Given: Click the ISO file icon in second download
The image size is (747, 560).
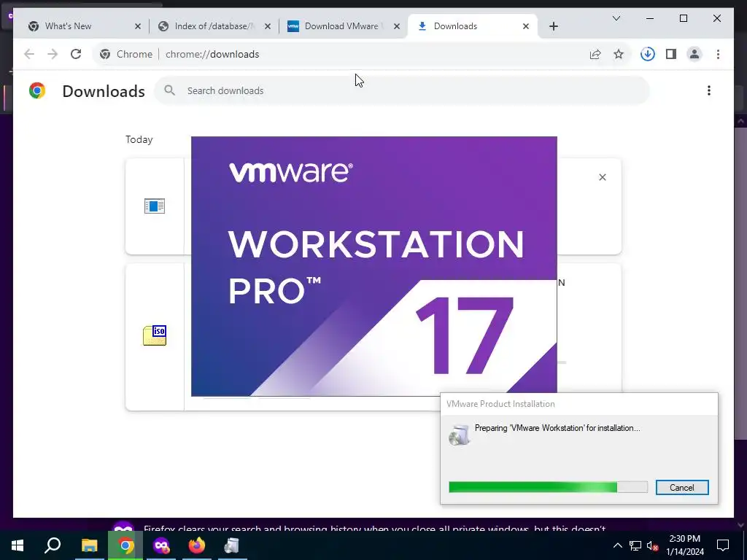Looking at the screenshot, I should pyautogui.click(x=155, y=335).
